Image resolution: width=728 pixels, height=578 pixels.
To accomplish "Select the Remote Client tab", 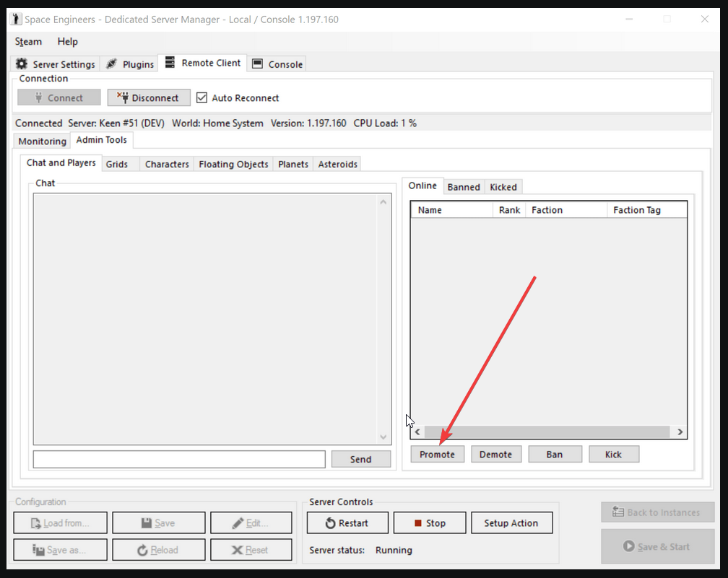I will coord(203,63).
